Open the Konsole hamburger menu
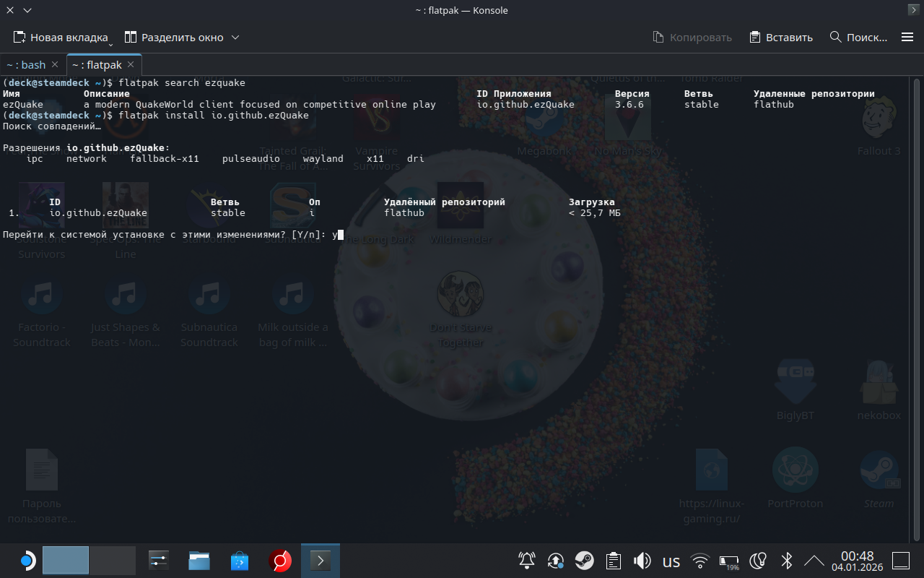 coord(907,37)
